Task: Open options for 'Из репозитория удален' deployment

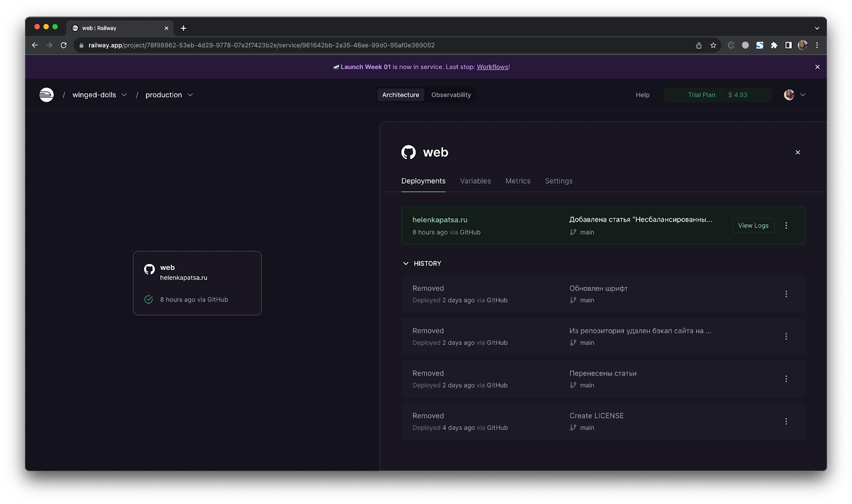Action: click(786, 336)
